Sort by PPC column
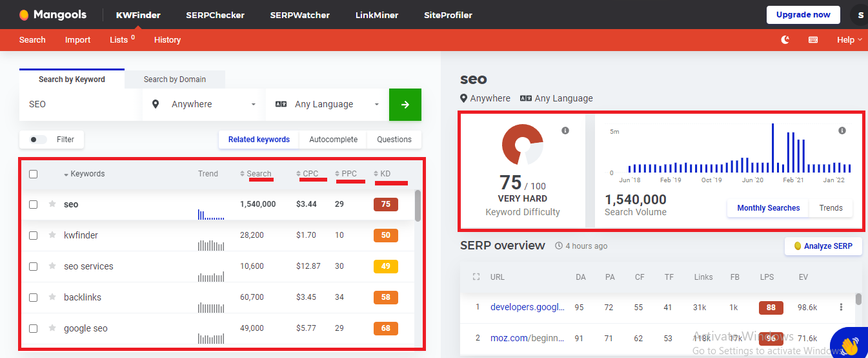Screen dimensions: 868x358 click(346, 174)
